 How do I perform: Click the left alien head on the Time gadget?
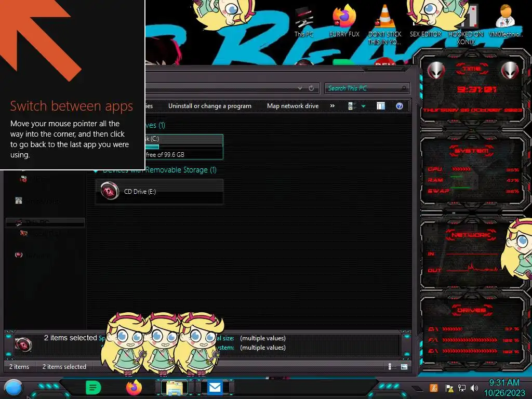coord(436,71)
